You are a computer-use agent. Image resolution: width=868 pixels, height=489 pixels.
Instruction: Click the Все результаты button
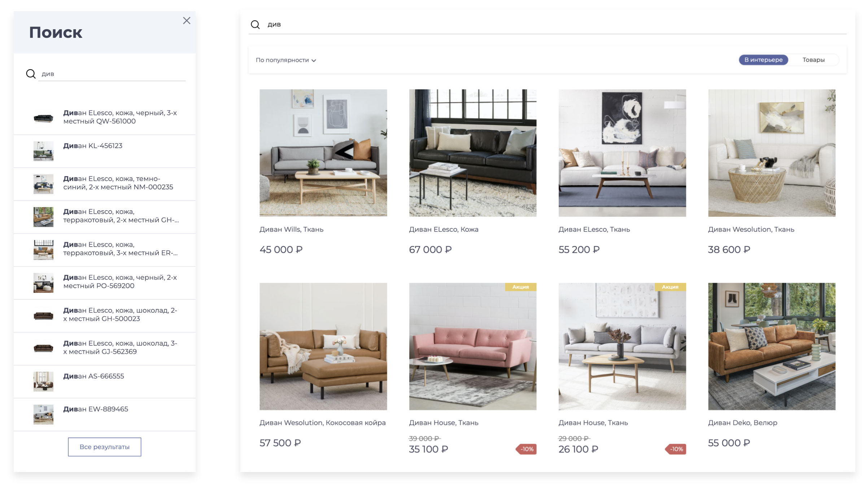pos(105,447)
